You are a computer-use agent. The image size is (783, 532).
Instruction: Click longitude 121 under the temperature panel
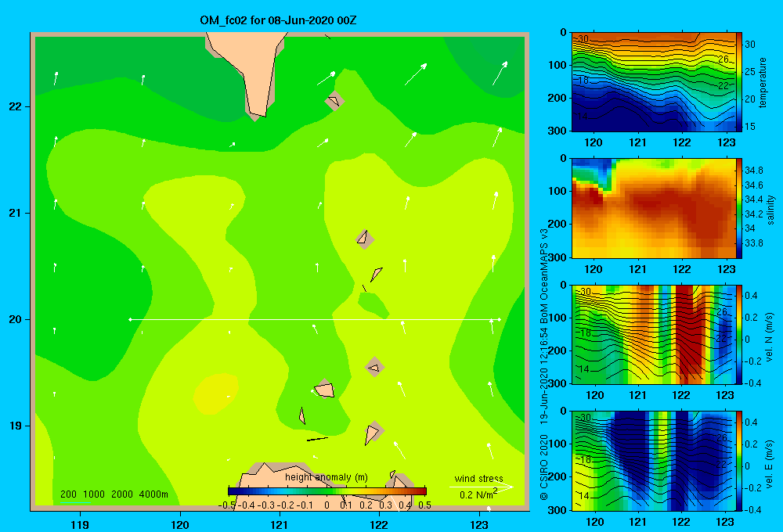[637, 142]
